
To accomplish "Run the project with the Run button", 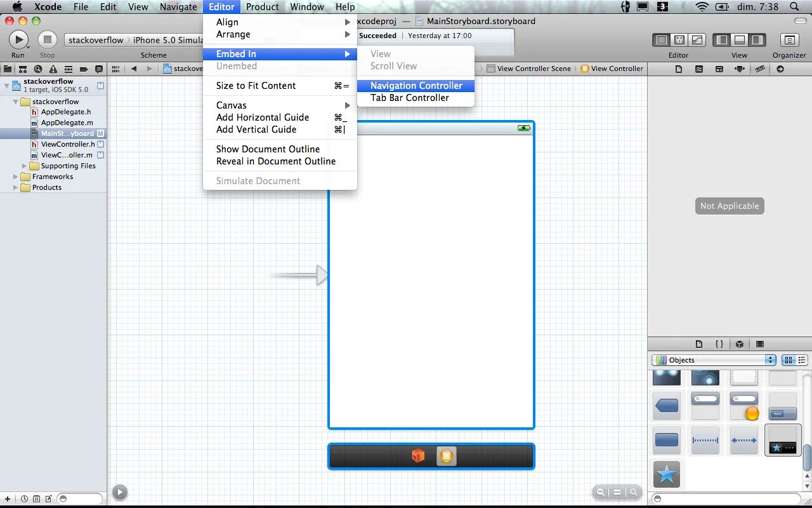I will pos(18,40).
